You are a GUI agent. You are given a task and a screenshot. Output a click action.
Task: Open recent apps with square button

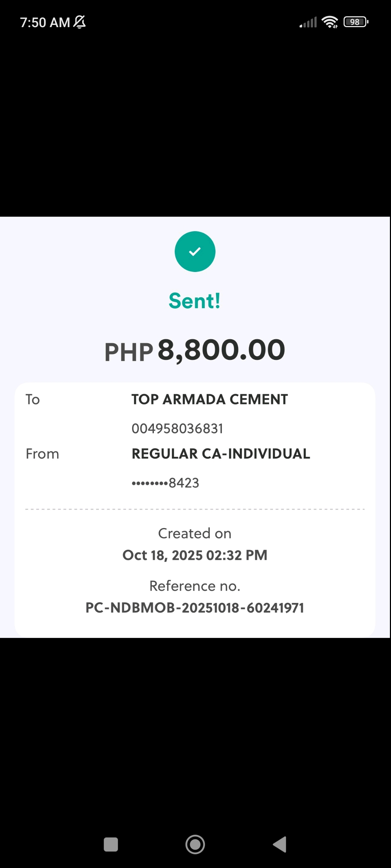(x=111, y=844)
